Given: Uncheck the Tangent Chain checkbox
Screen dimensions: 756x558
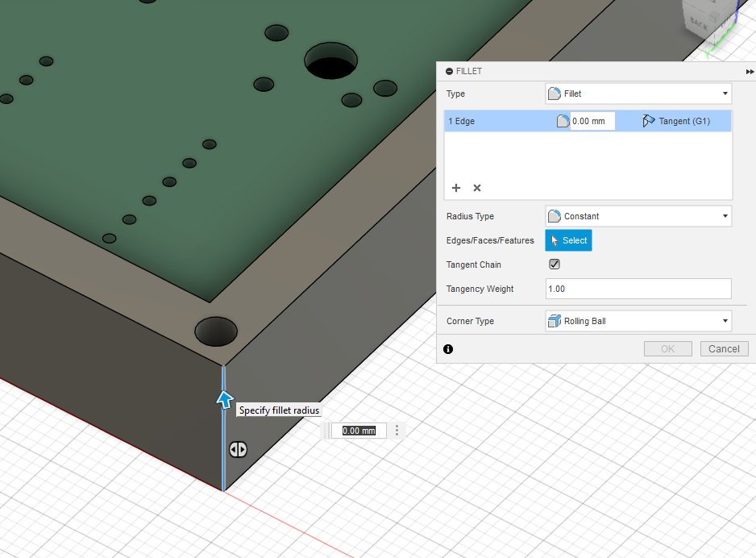Looking at the screenshot, I should pos(555,264).
